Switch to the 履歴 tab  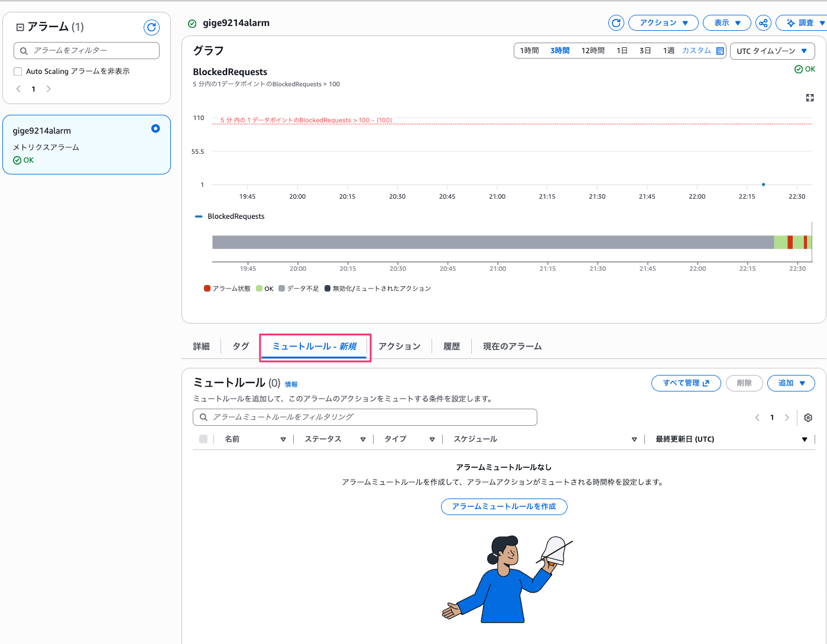(452, 346)
